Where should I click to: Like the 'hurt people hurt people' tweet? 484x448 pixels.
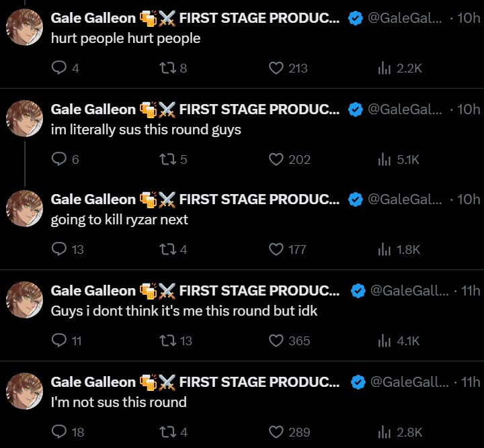tap(276, 68)
